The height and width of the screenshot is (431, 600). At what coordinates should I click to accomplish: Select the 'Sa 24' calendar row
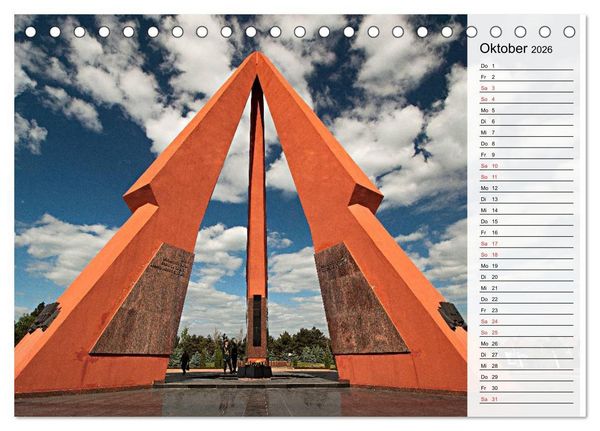coord(527,321)
